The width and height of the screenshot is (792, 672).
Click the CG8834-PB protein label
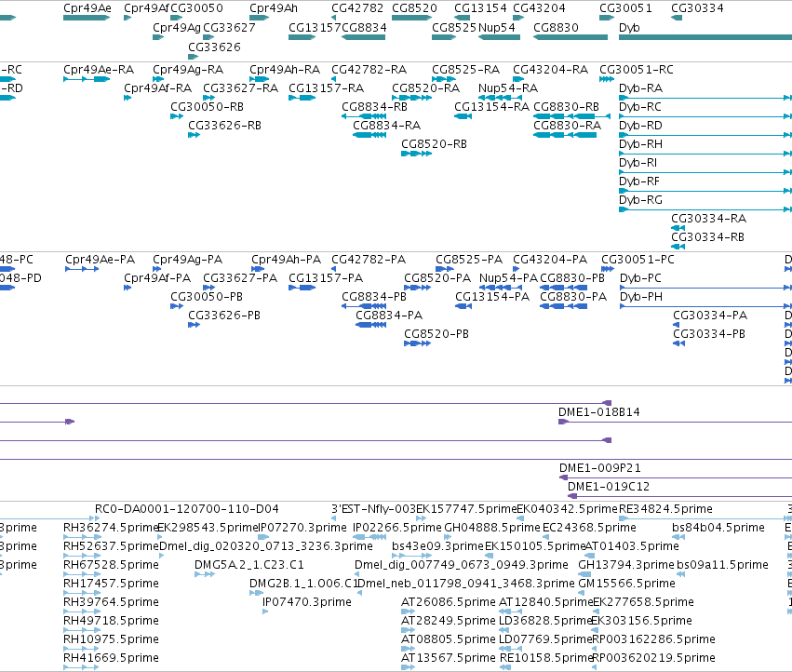click(374, 297)
